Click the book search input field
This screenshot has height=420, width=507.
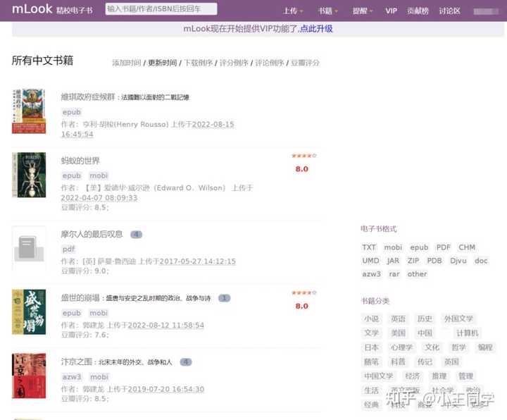coord(161,9)
